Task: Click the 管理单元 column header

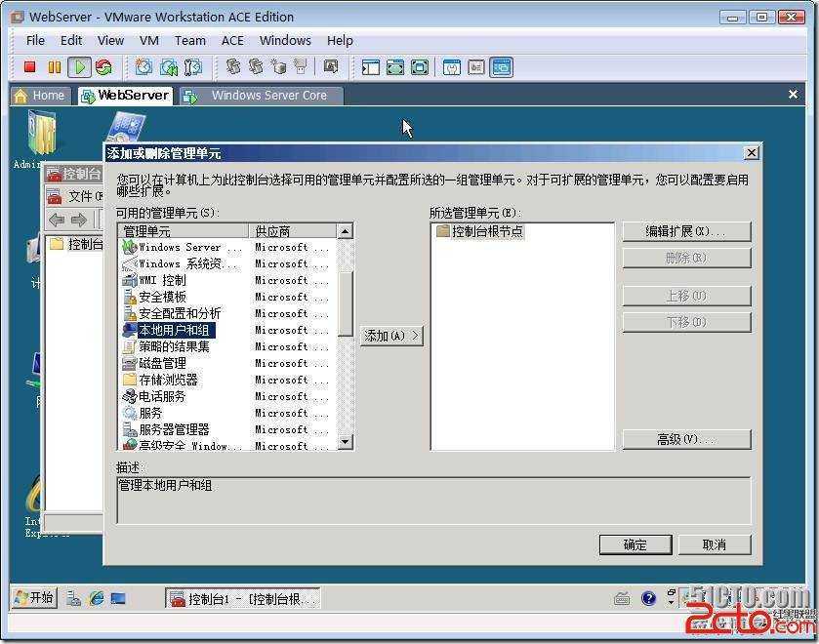Action: 184,231
